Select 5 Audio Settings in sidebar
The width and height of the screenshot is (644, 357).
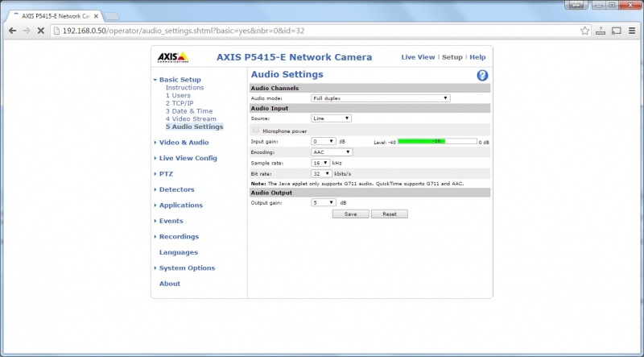pyautogui.click(x=194, y=127)
